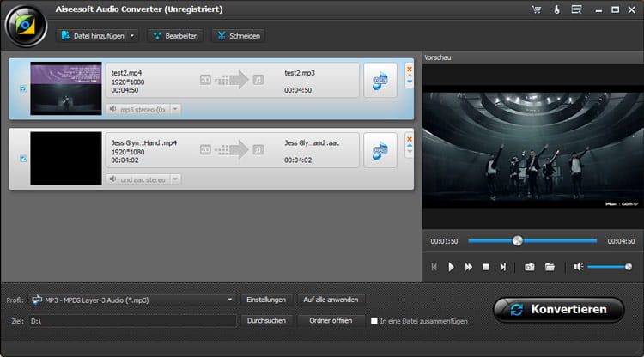Mute the preview volume speaker icon
This screenshot has height=357, width=644.
pyautogui.click(x=578, y=267)
